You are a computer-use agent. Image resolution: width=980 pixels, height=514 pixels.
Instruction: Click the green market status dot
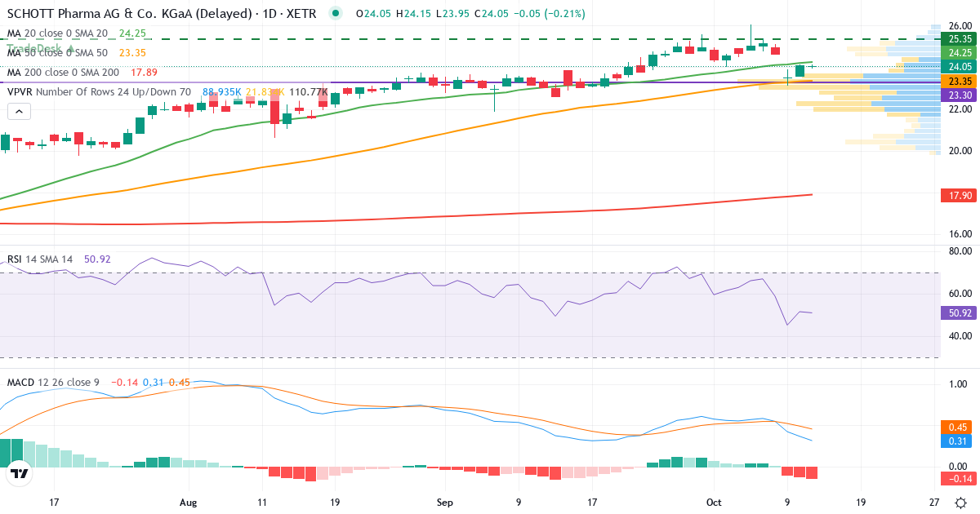pyautogui.click(x=336, y=14)
